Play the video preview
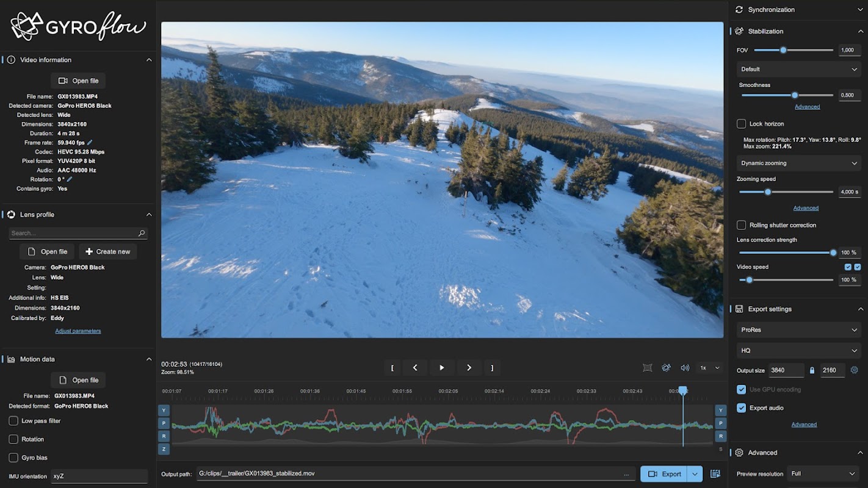This screenshot has height=488, width=868. pos(442,368)
